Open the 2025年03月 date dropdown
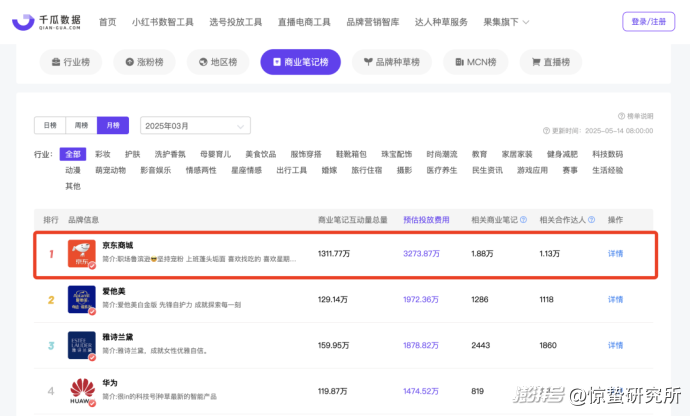Screen dimensions: 690x416 coord(195,125)
